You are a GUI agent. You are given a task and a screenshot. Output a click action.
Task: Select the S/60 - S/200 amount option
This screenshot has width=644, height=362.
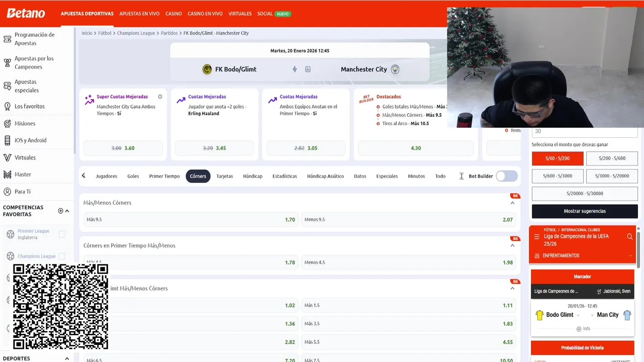click(557, 158)
